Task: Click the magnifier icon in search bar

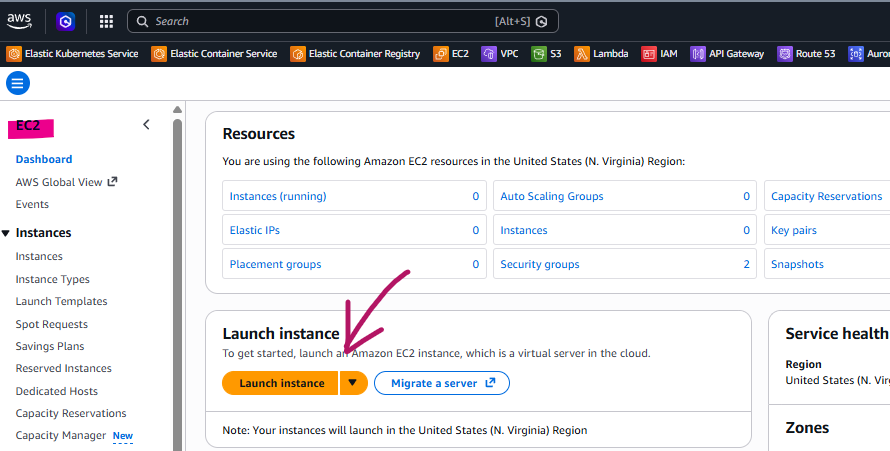Action: point(142,22)
